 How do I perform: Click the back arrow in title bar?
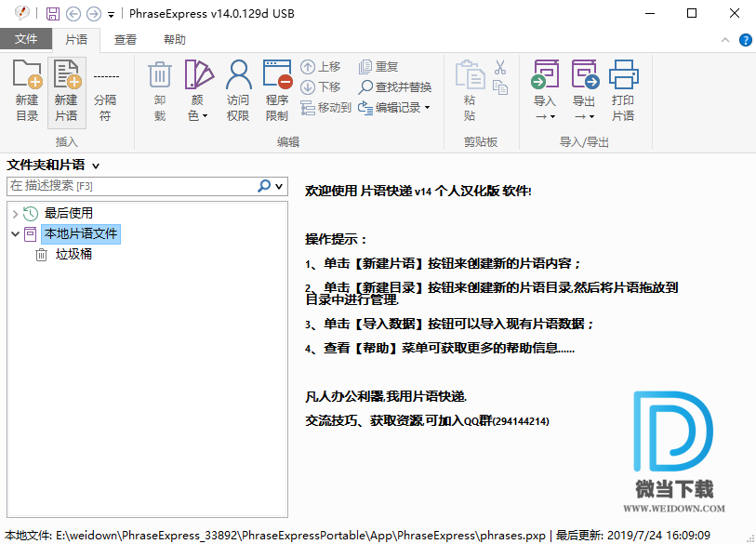point(73,14)
